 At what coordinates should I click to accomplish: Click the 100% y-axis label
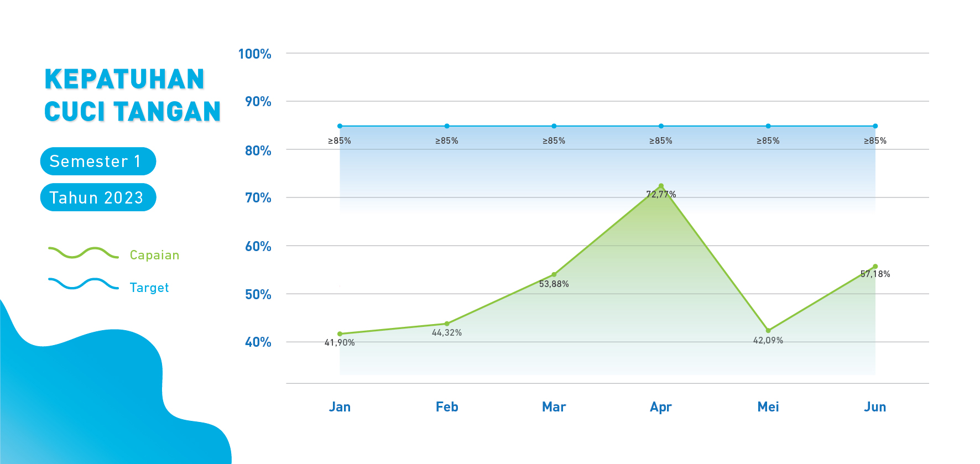click(254, 54)
